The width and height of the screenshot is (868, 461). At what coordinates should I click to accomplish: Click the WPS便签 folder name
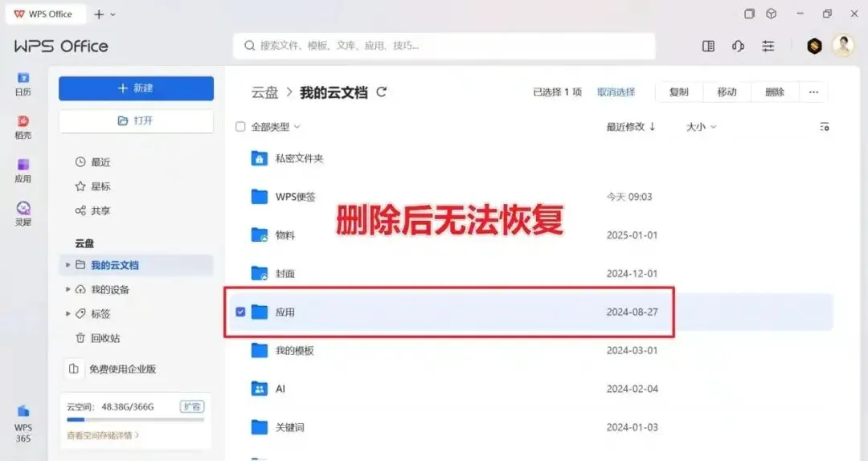click(296, 197)
